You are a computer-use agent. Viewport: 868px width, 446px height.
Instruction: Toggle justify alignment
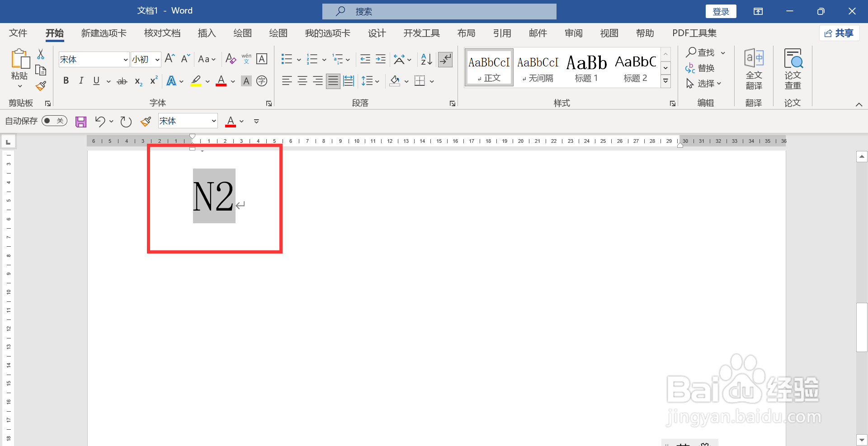point(333,81)
